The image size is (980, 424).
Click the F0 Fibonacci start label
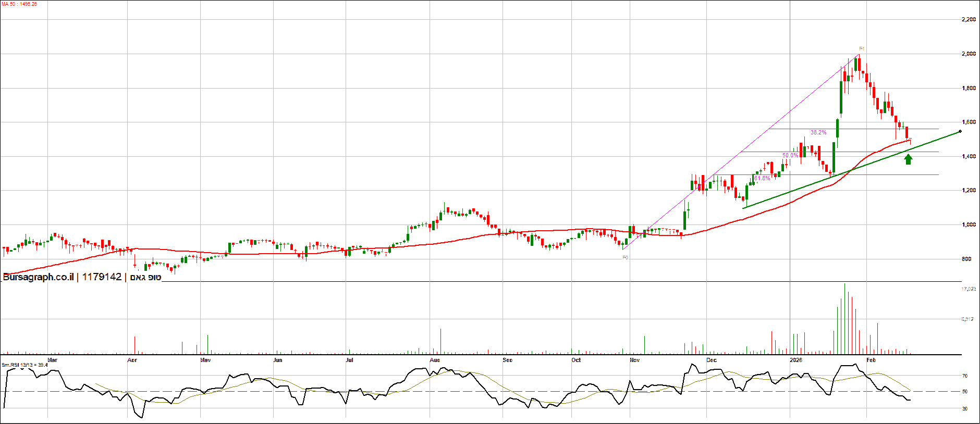(x=626, y=257)
